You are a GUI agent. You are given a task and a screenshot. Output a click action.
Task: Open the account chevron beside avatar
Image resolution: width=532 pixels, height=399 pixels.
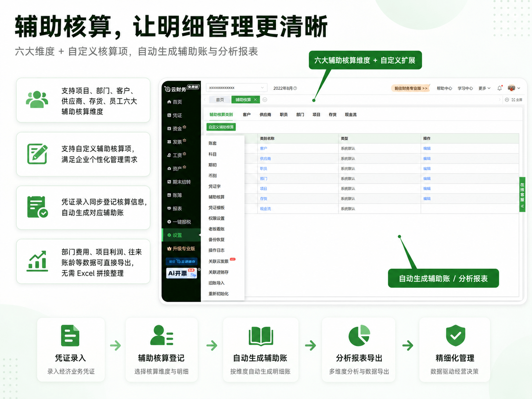point(519,88)
